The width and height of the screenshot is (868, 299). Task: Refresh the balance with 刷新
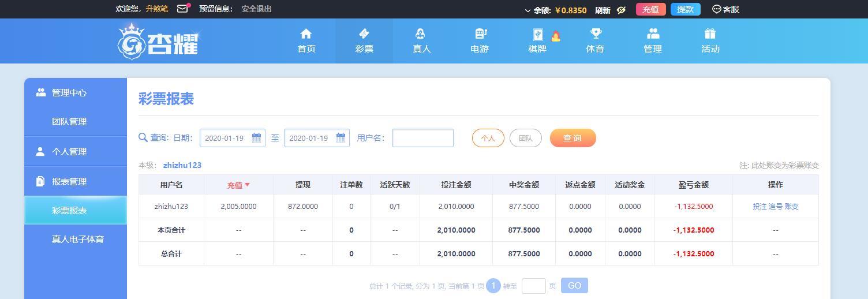(x=603, y=10)
